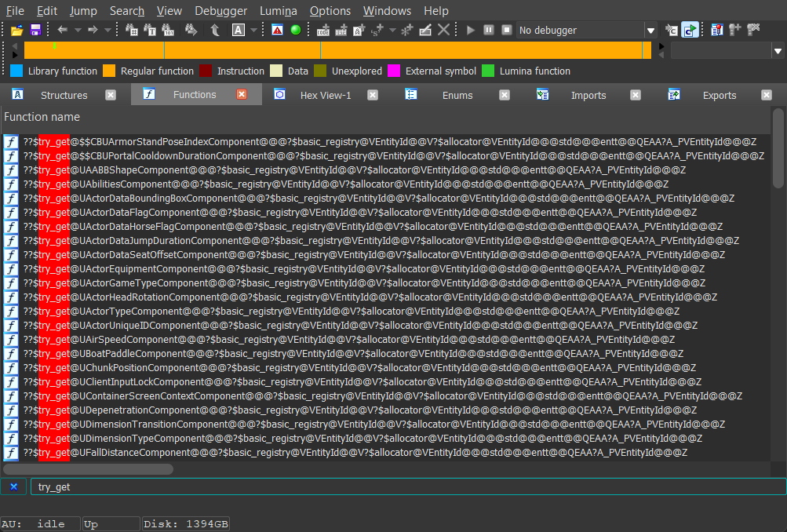Image resolution: width=787 pixels, height=532 pixels.
Task: Click the magenta External symbol legend swatch
Action: coord(394,71)
